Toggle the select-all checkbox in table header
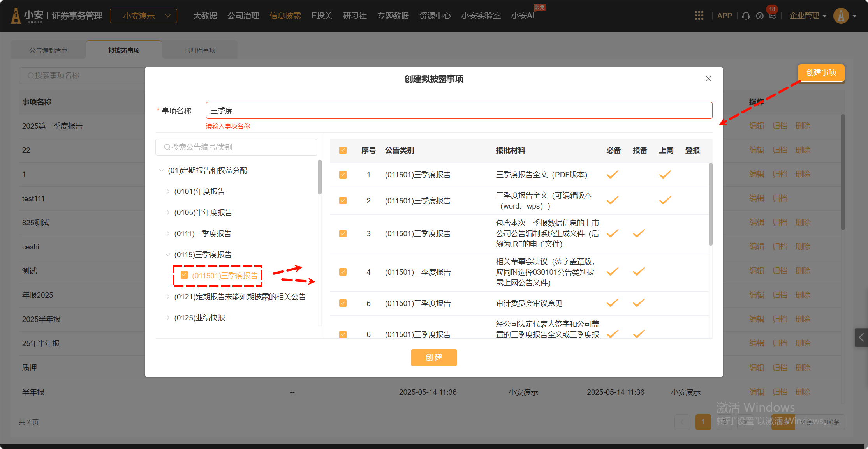The width and height of the screenshot is (868, 449). point(343,150)
